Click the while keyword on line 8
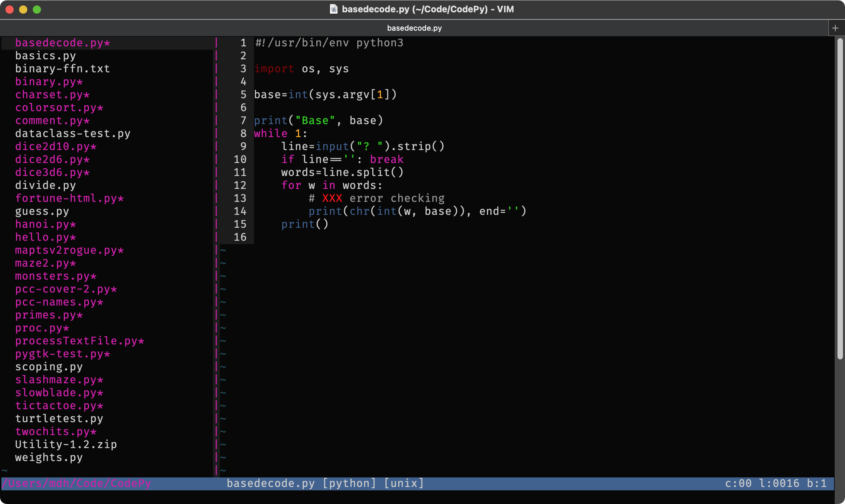The image size is (845, 504). (271, 133)
